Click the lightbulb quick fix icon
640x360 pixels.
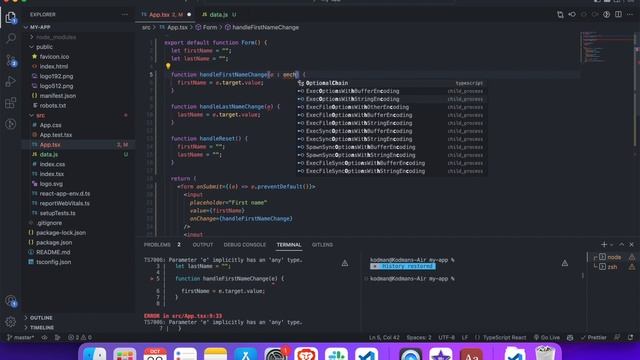[x=168, y=66]
